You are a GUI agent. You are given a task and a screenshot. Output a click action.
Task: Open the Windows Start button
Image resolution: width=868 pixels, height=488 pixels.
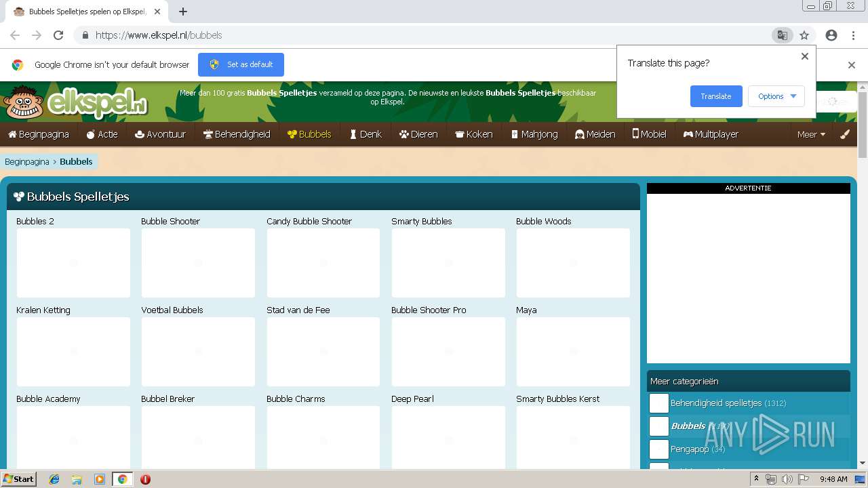point(19,479)
